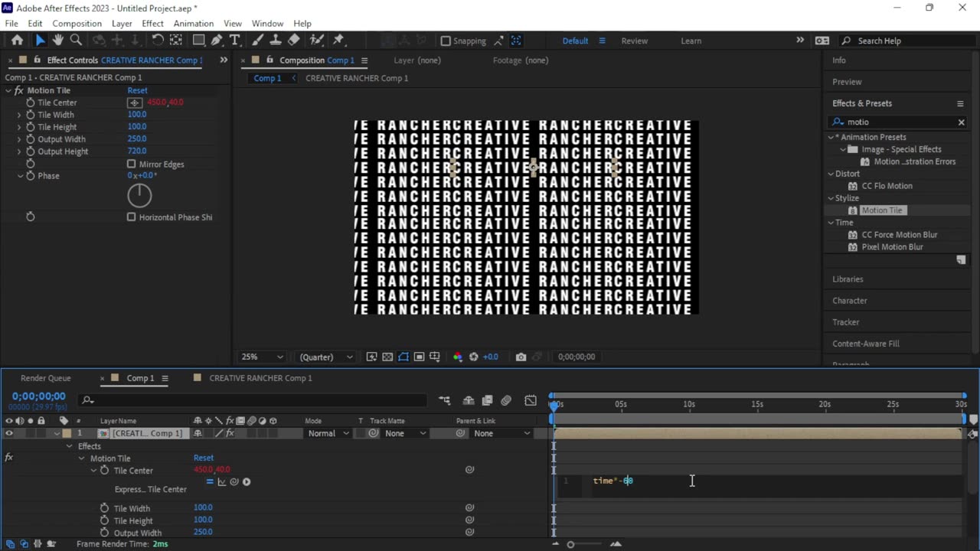Open the Animation menu
Image resolution: width=980 pixels, height=551 pixels.
point(193,24)
